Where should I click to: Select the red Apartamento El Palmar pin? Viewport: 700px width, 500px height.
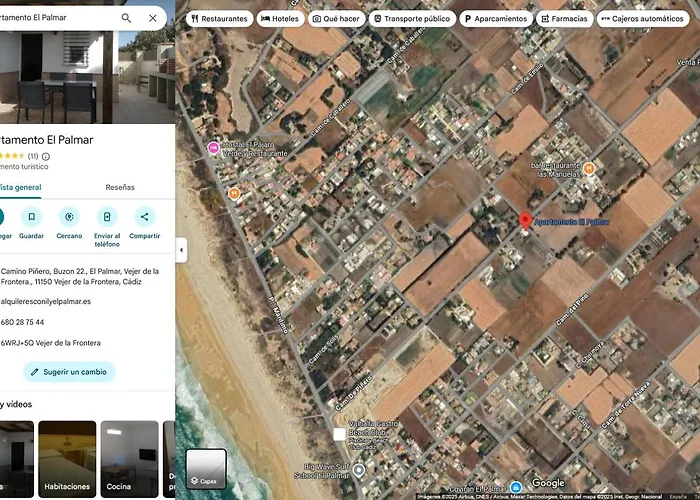[525, 221]
